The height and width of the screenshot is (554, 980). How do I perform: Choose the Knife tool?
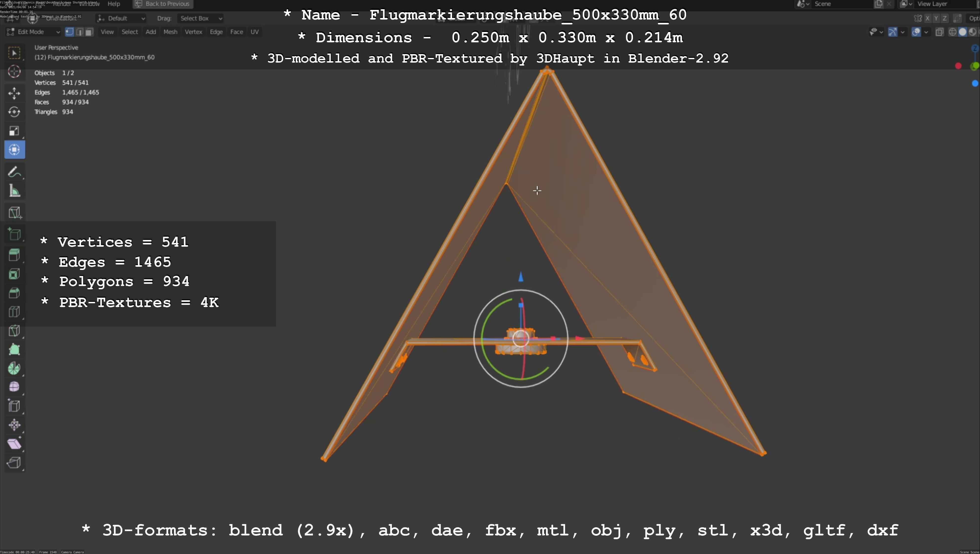coord(14,330)
